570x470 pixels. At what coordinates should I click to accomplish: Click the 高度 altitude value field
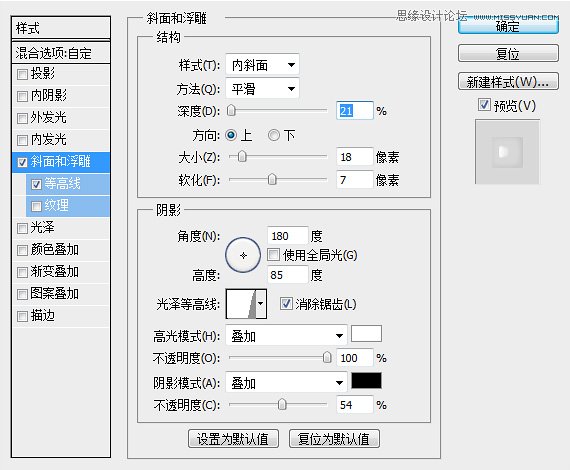(288, 274)
